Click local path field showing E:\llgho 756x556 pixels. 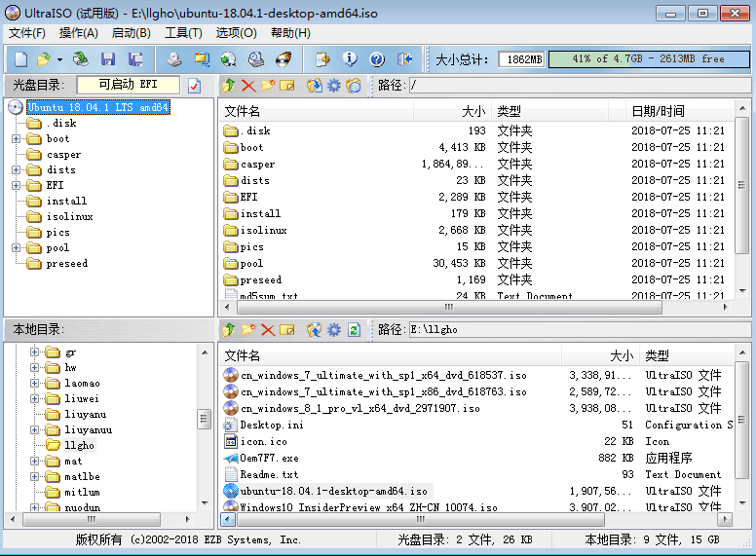(x=580, y=330)
